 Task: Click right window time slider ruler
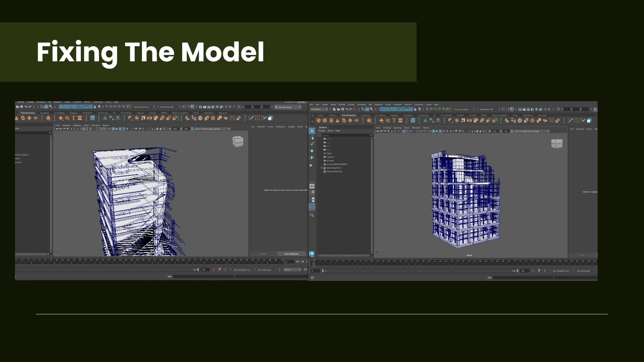pyautogui.click(x=454, y=263)
